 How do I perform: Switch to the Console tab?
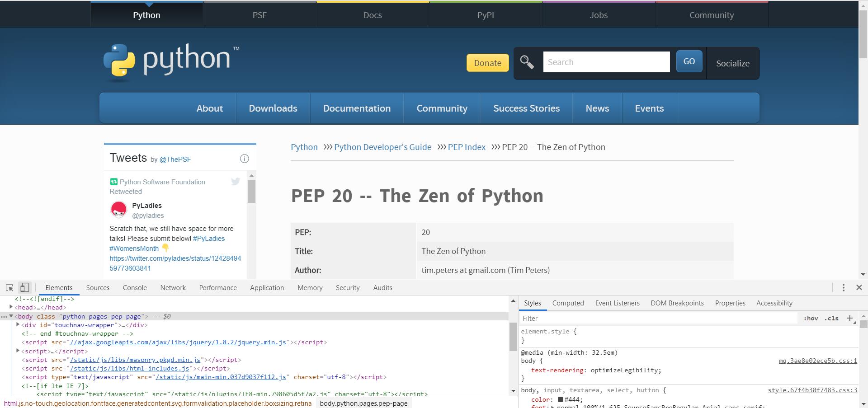click(x=135, y=288)
